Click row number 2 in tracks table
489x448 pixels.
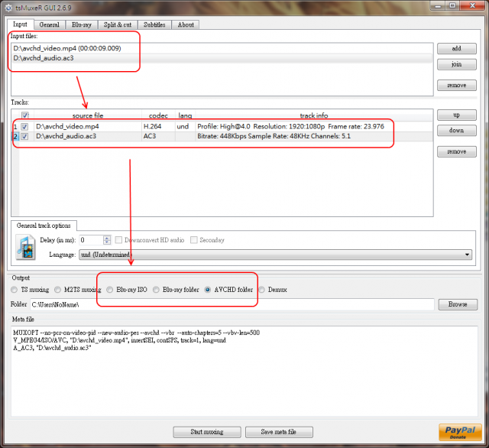tap(15, 136)
